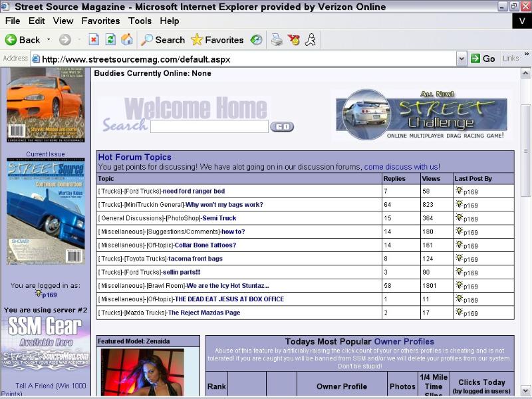The height and width of the screenshot is (399, 532).
Task: Open the toolbar Search pane
Action: click(163, 40)
